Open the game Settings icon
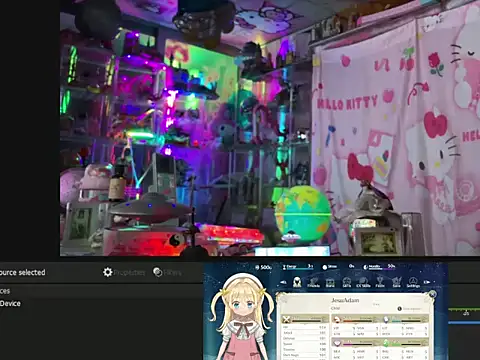The width and height of the screenshot is (480, 360). 413,283
